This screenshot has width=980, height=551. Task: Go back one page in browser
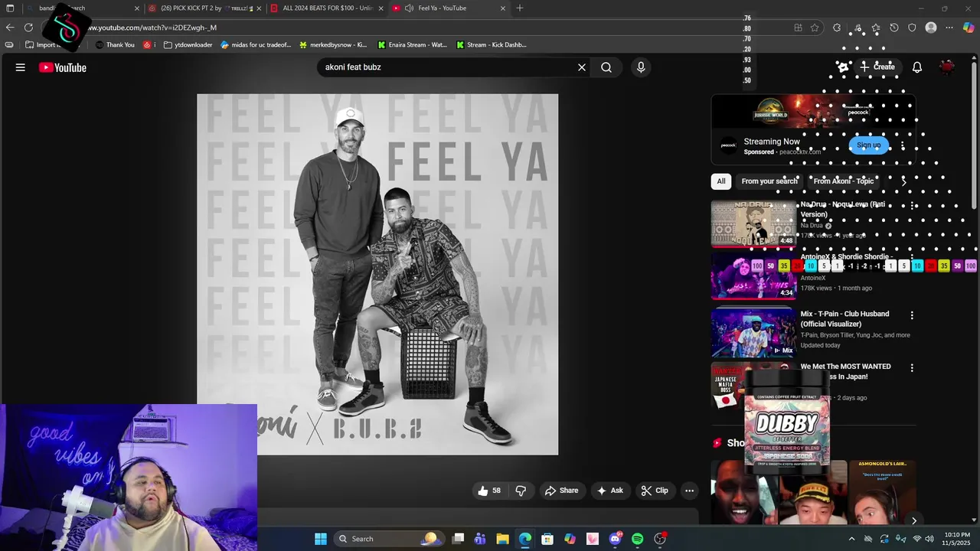(x=10, y=28)
